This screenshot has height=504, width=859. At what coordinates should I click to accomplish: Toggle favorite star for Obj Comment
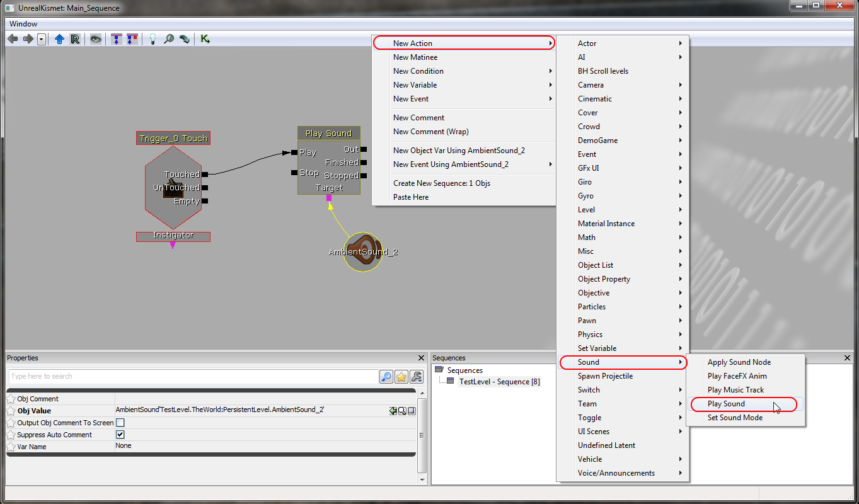[11, 399]
